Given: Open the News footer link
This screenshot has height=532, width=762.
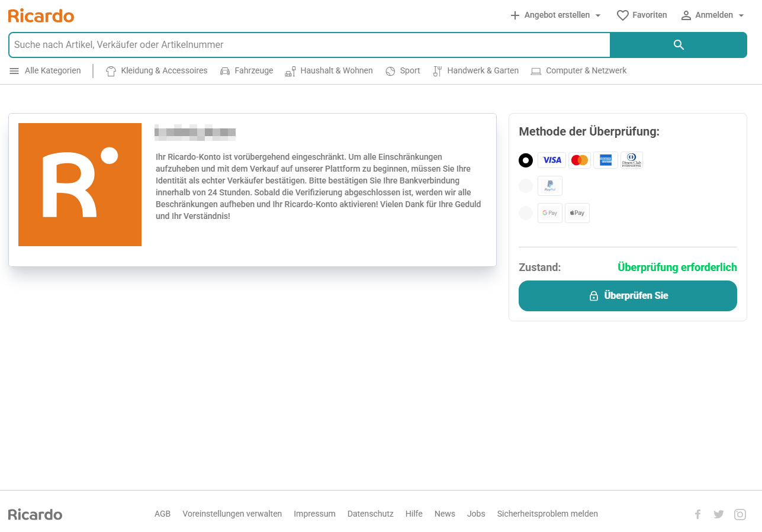Looking at the screenshot, I should point(445,514).
